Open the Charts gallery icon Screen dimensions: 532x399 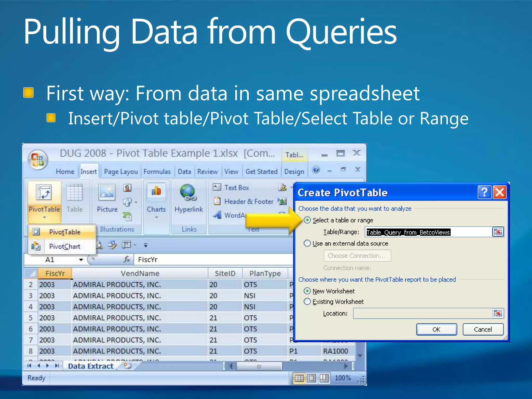pyautogui.click(x=156, y=191)
